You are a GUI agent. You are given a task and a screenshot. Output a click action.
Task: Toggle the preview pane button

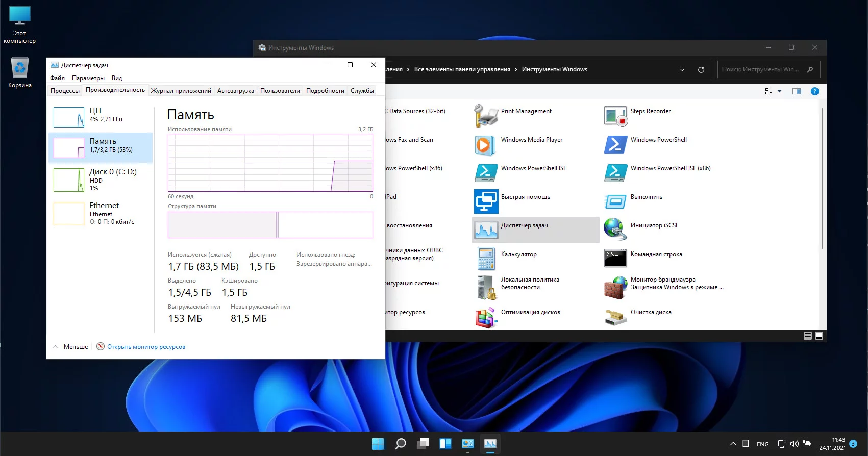pyautogui.click(x=796, y=91)
